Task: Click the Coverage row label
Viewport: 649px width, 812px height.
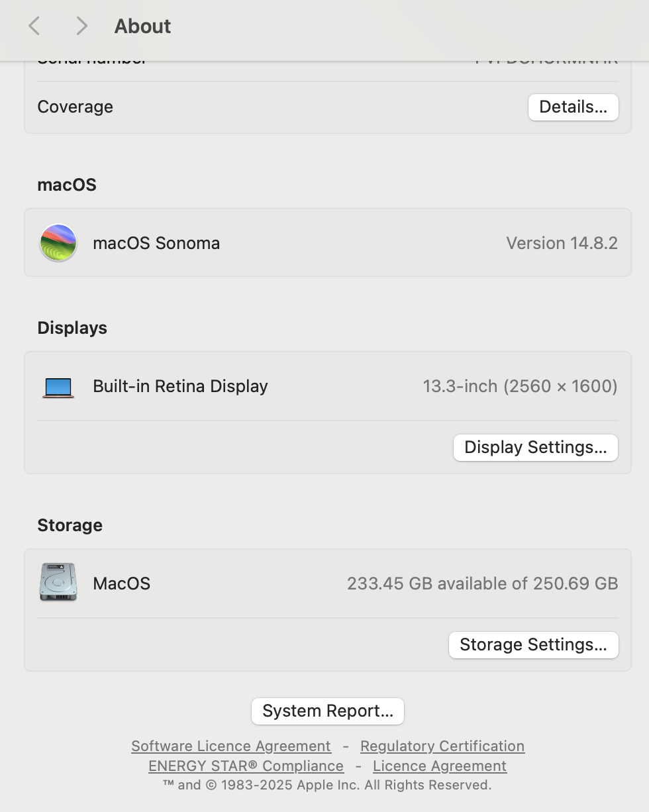Action: (x=75, y=107)
